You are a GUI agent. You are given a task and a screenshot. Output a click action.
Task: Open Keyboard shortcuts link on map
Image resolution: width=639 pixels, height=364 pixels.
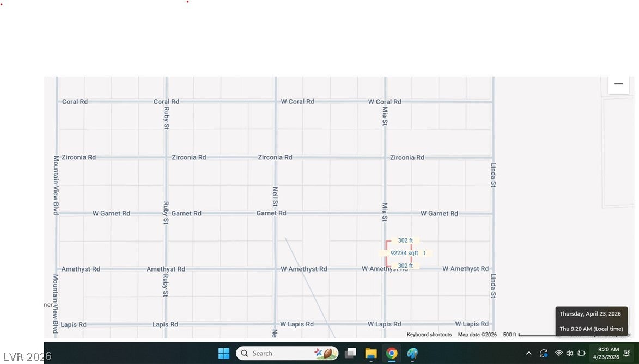(429, 334)
